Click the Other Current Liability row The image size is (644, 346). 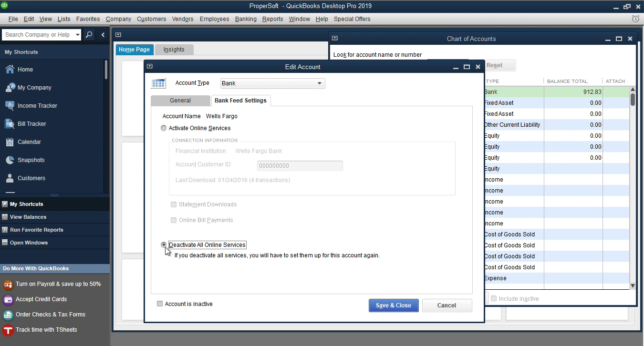pos(556,125)
